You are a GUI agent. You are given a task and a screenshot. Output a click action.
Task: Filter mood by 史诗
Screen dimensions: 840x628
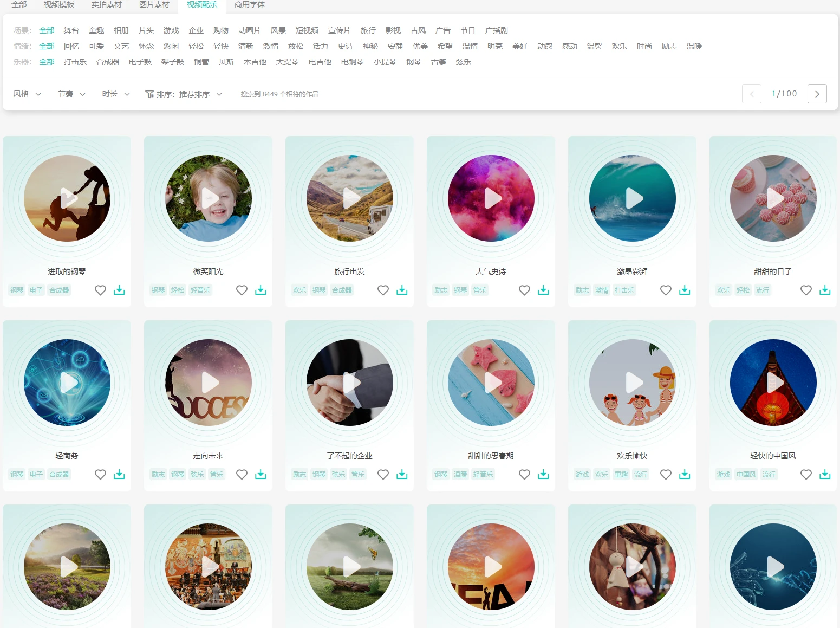pos(346,46)
